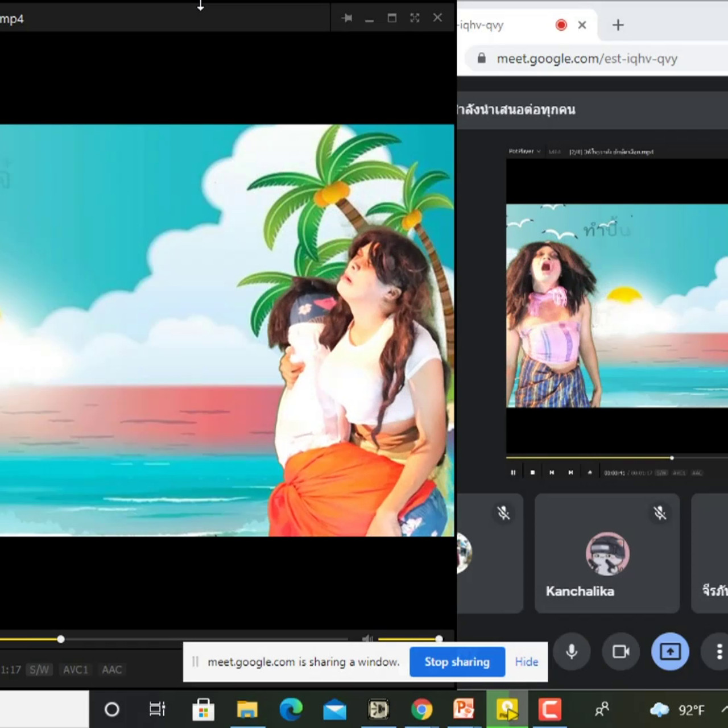Screen dimensions: 728x728
Task: Open Meet more options menu
Action: [x=719, y=651]
